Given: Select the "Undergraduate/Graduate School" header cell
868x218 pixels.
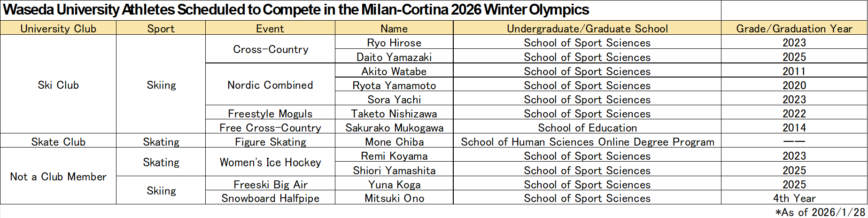Looking at the screenshot, I should click(x=587, y=29).
